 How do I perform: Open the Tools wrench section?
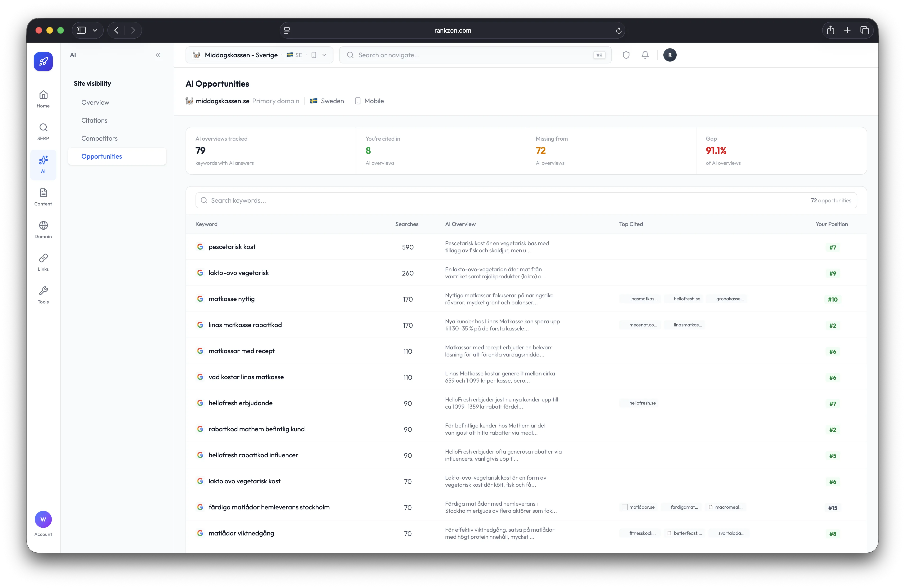click(x=43, y=295)
